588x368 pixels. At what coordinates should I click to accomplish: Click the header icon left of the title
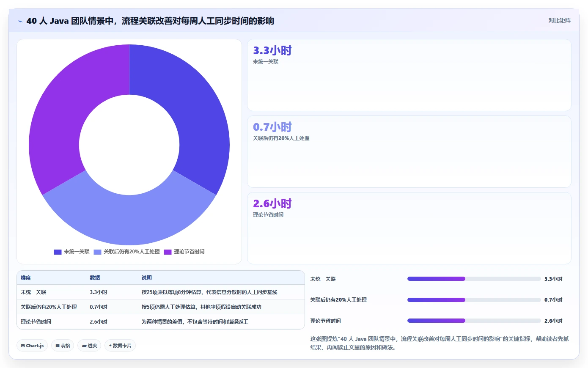[20, 21]
